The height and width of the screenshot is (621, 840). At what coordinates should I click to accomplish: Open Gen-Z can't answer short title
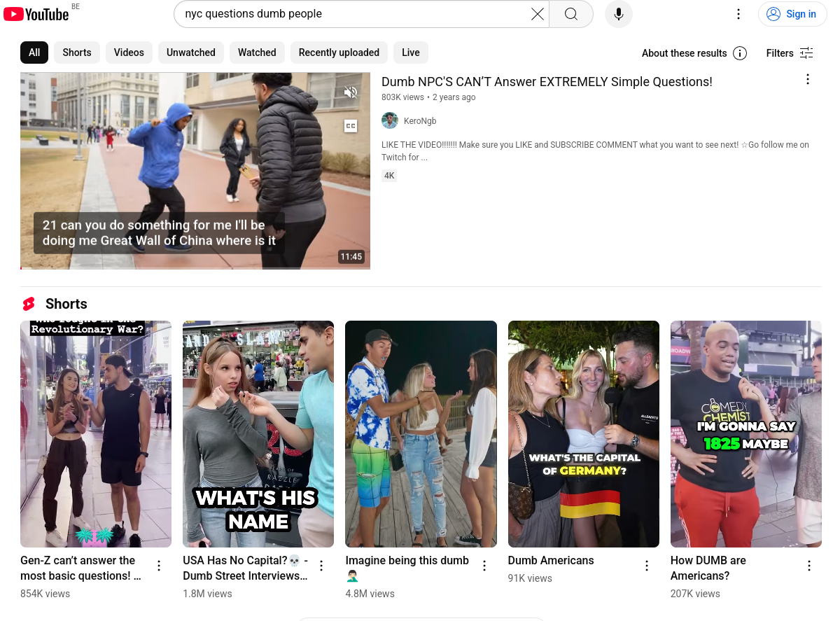[x=80, y=568]
